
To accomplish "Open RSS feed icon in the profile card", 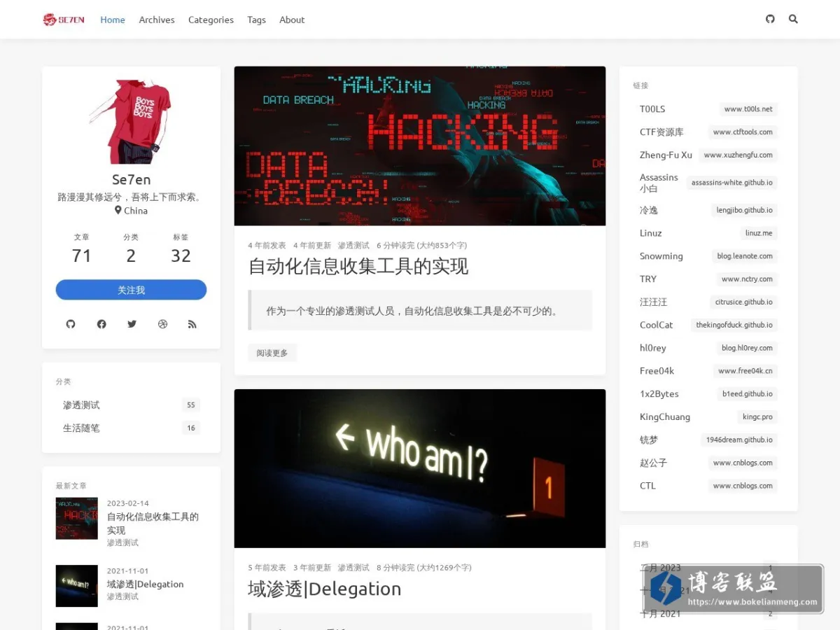I will click(192, 324).
